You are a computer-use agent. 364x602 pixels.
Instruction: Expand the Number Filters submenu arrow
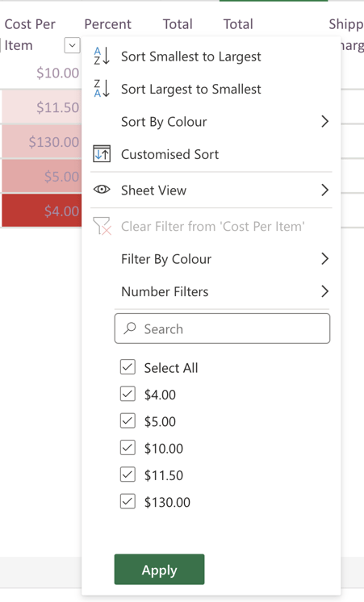point(324,291)
